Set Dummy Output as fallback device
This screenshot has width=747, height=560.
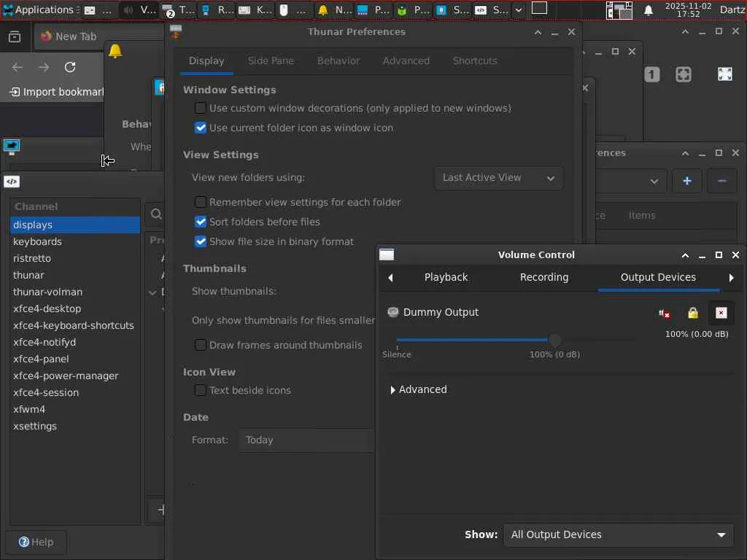click(721, 313)
